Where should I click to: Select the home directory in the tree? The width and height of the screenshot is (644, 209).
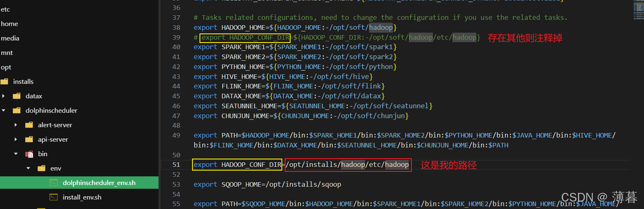coord(10,24)
